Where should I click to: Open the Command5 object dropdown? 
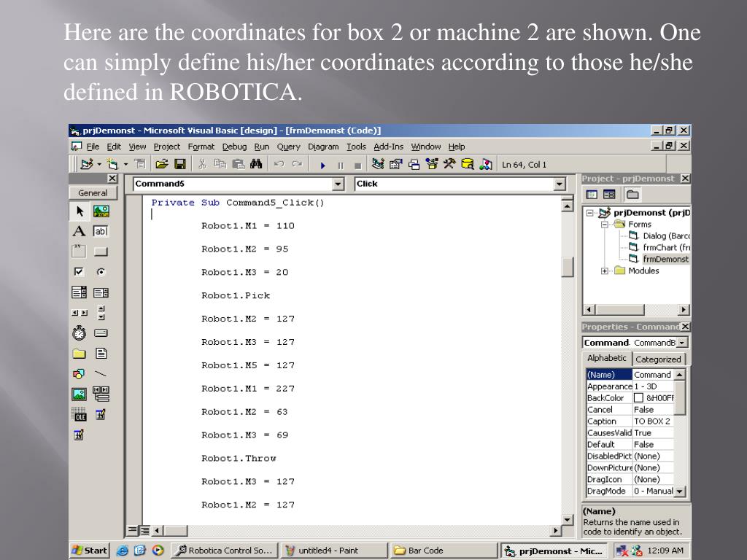(x=338, y=184)
